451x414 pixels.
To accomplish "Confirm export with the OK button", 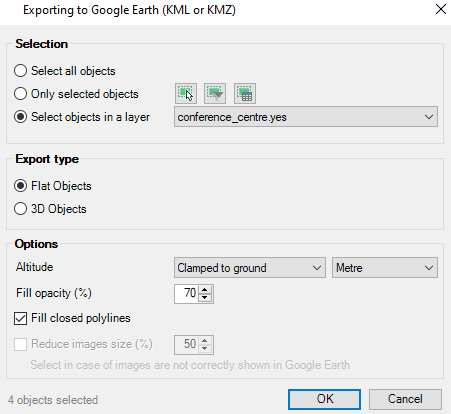I will click(324, 399).
